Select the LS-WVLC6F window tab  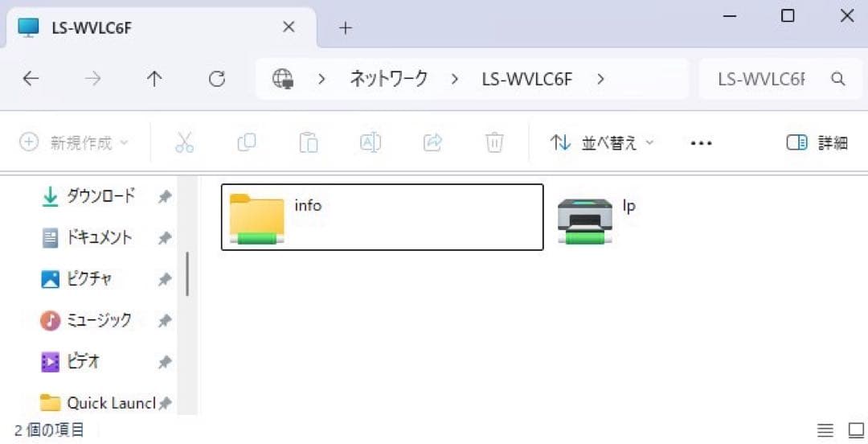[x=161, y=27]
